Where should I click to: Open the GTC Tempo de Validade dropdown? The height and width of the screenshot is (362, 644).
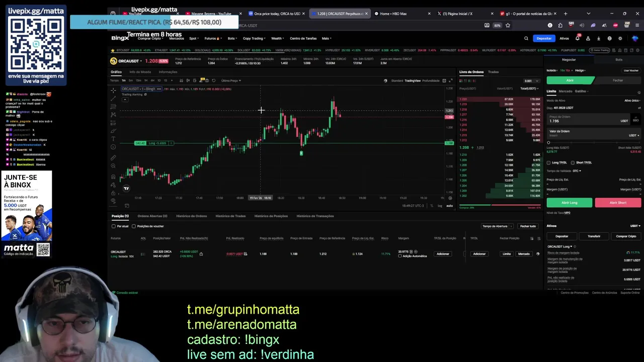tap(577, 171)
